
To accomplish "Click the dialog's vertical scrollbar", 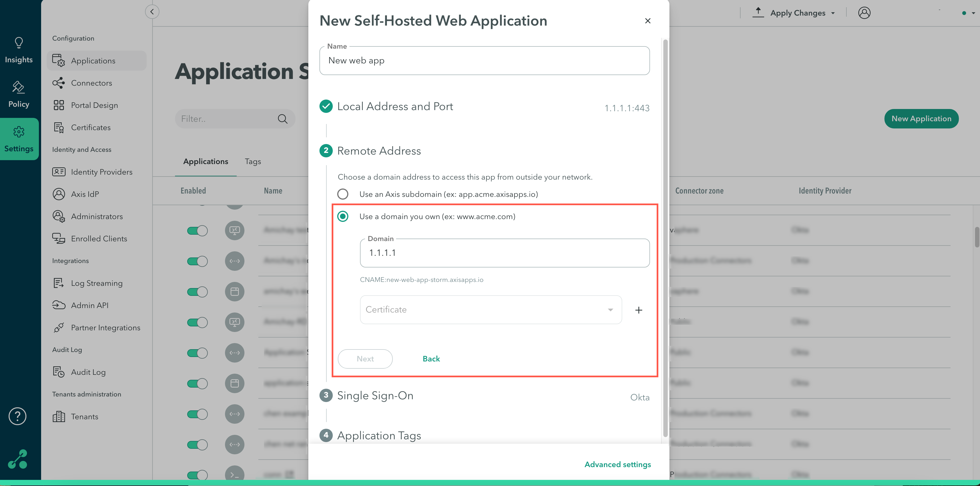I will pos(665,238).
